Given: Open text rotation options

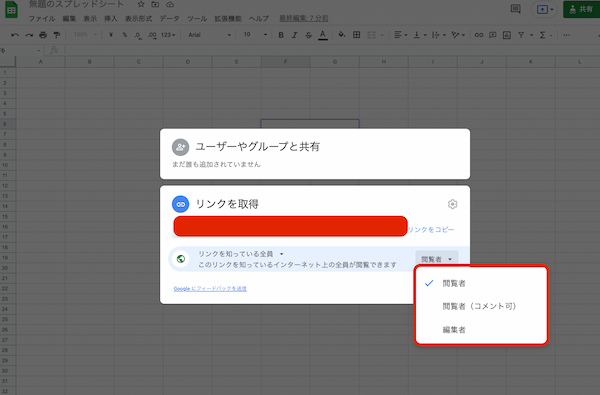Looking at the screenshot, I should [x=458, y=35].
